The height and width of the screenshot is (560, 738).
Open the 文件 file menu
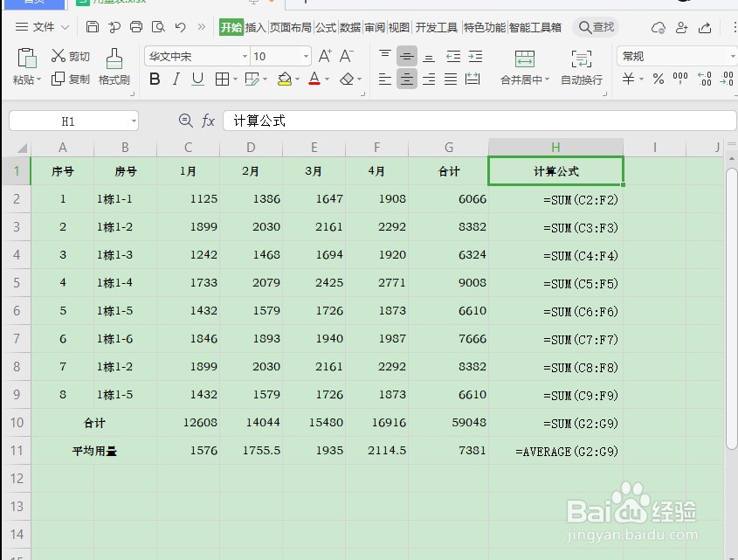[43, 27]
